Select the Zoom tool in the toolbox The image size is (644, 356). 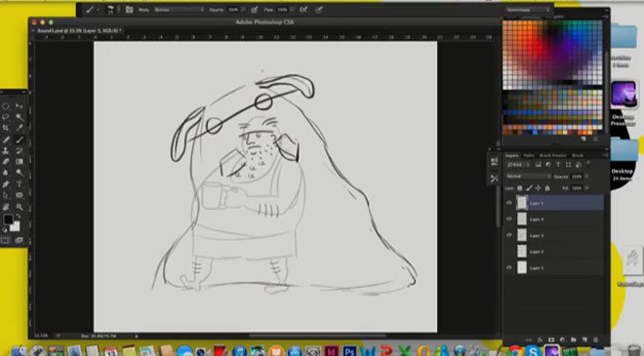(x=20, y=207)
